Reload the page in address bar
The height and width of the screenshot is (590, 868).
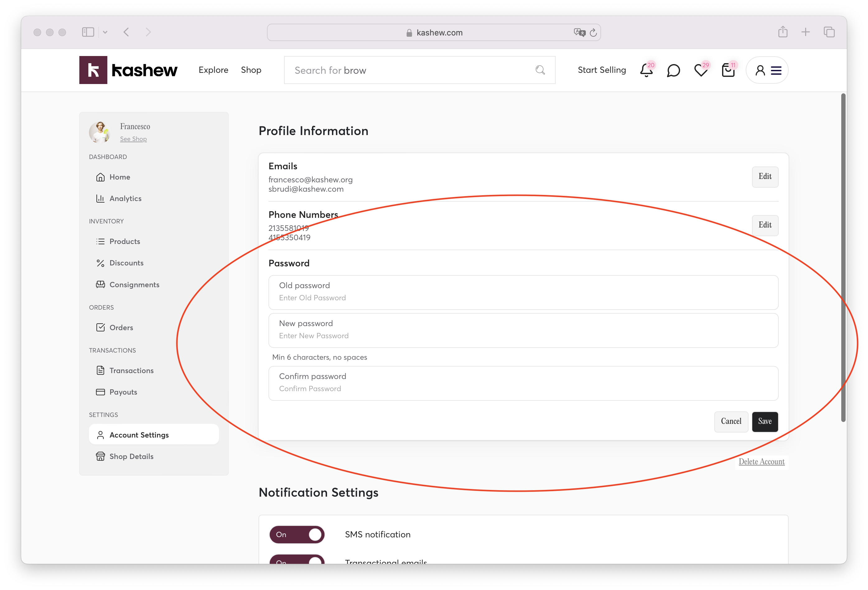tap(593, 33)
